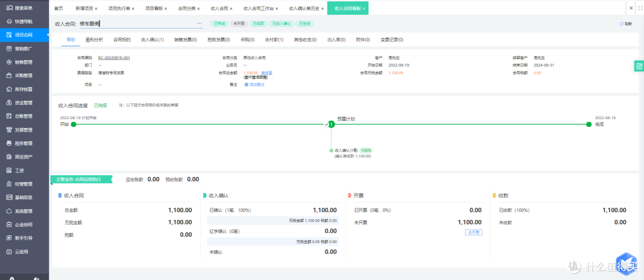
Task: Click the 搜索菜单 search icon in sidebar
Action: click(x=9, y=8)
